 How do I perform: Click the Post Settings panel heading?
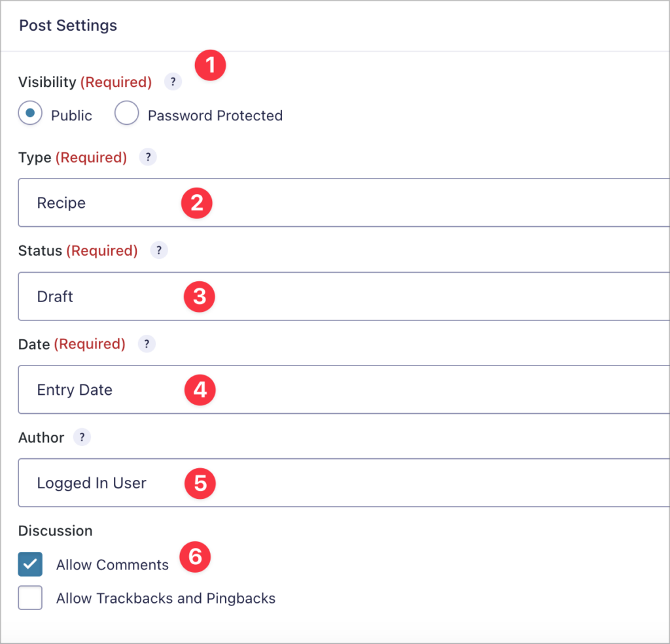(68, 25)
